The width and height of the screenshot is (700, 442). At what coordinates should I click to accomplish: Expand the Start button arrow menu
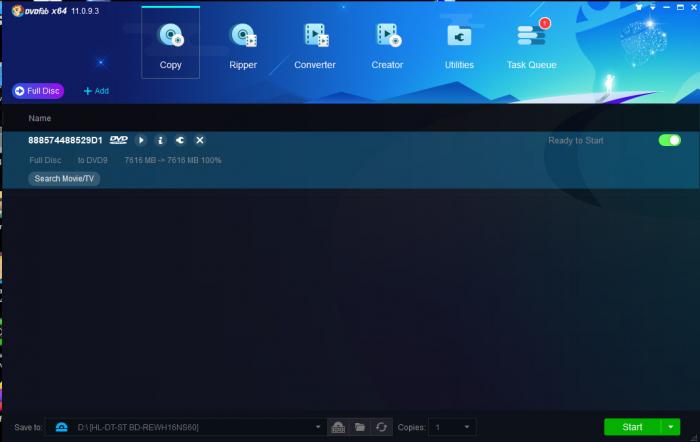(671, 427)
